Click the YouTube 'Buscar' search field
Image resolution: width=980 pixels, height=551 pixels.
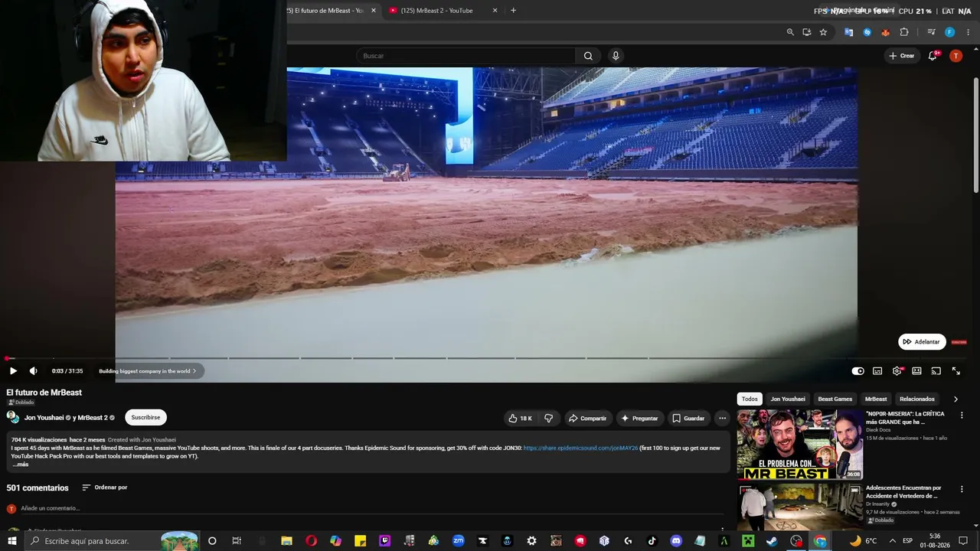[x=465, y=56]
